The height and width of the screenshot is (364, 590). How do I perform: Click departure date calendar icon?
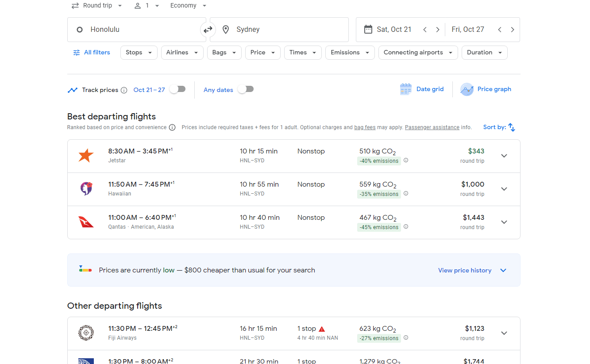click(x=368, y=30)
